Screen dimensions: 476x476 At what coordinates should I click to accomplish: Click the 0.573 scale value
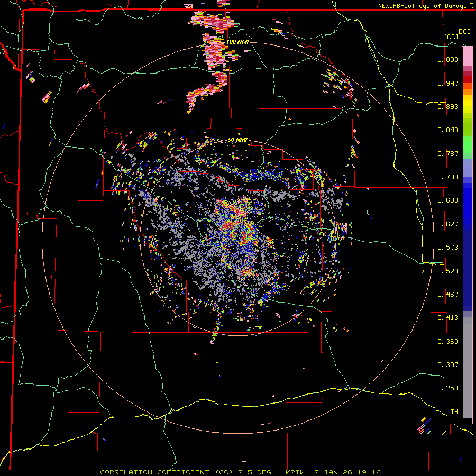click(x=448, y=248)
